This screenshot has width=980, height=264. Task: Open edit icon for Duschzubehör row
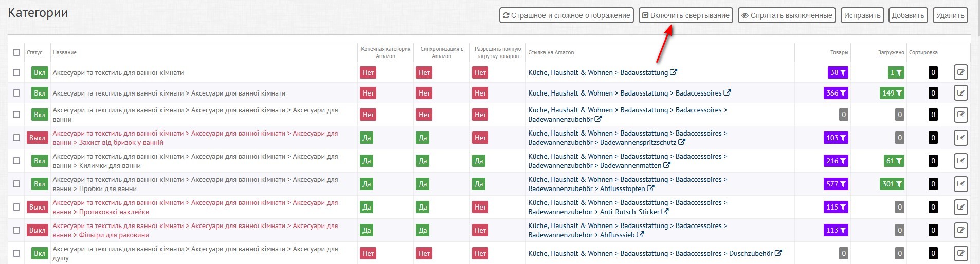[x=960, y=253]
